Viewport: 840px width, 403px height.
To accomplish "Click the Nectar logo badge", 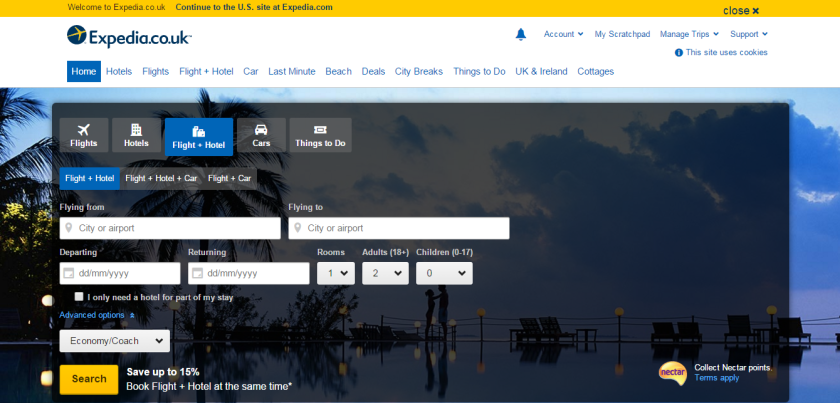I will (x=673, y=373).
